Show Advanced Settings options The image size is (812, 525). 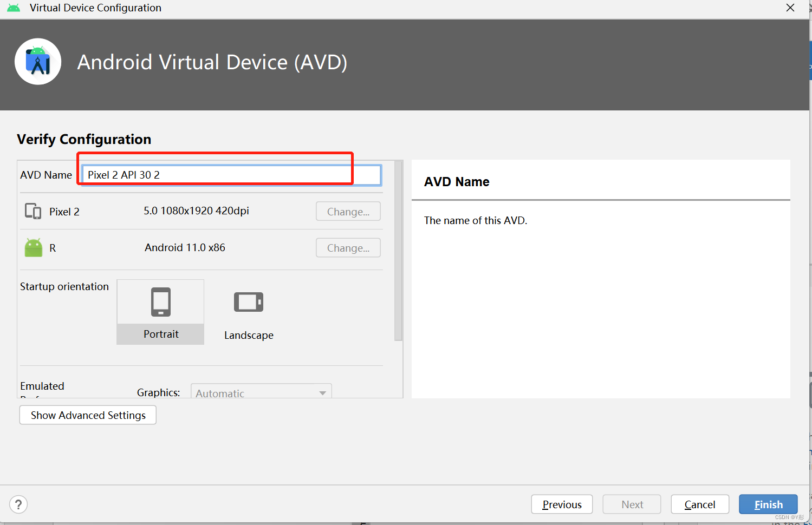tap(87, 415)
